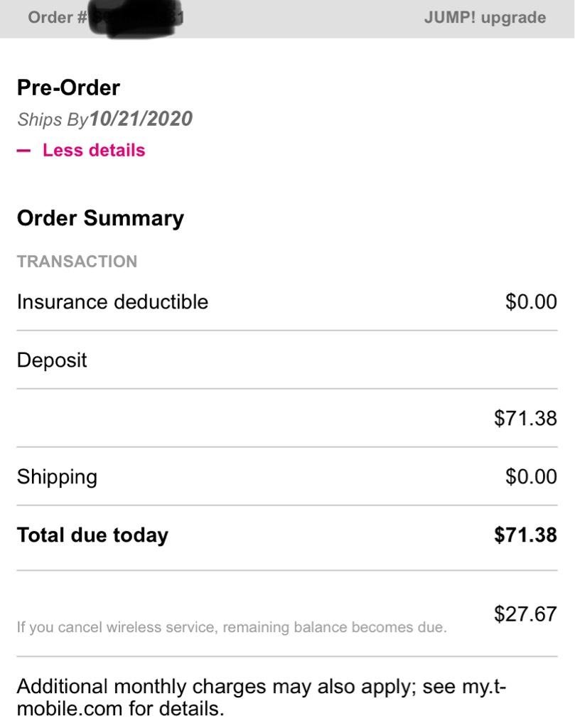575x728 pixels.
Task: Click the TRANSACTION section label
Action: (77, 261)
